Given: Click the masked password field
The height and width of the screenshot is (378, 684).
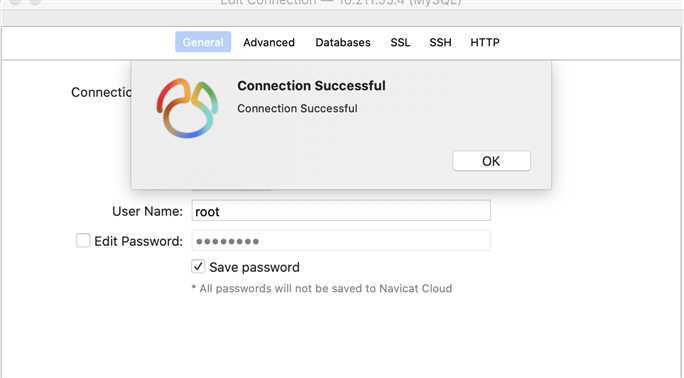Looking at the screenshot, I should (x=341, y=241).
